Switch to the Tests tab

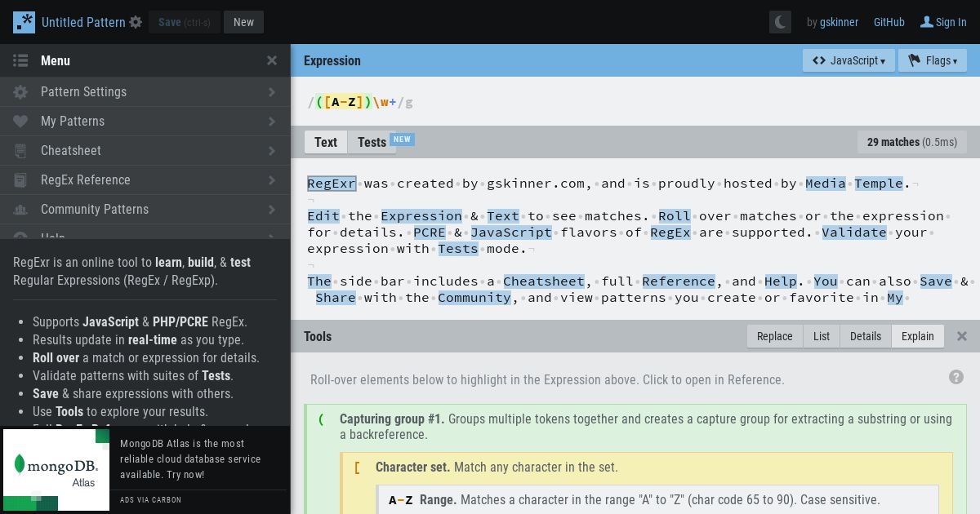point(372,142)
